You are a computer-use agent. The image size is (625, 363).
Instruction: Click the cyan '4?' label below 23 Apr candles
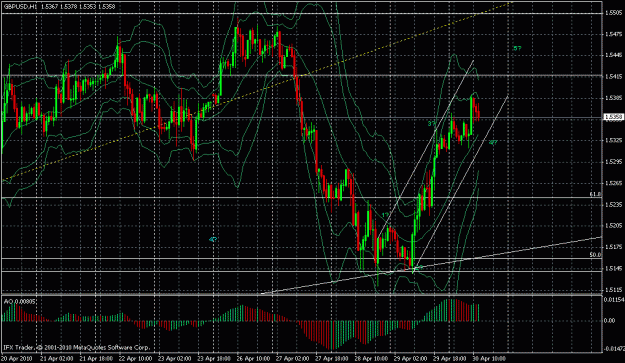tap(213, 239)
